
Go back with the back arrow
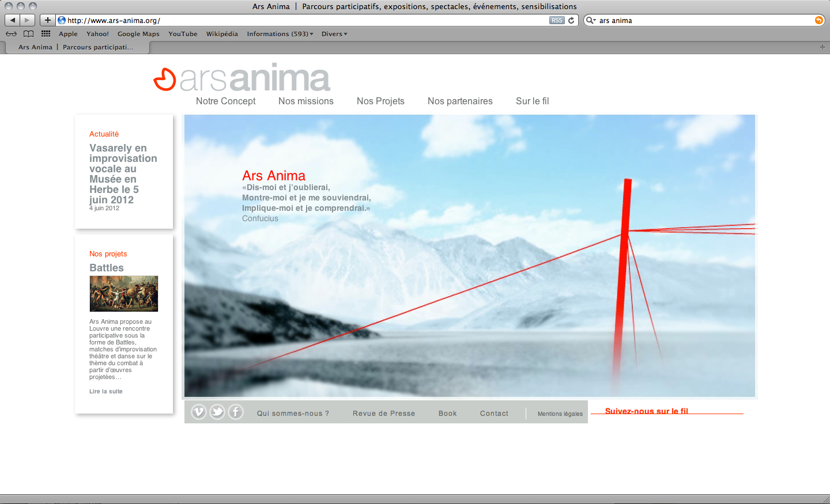click(12, 20)
